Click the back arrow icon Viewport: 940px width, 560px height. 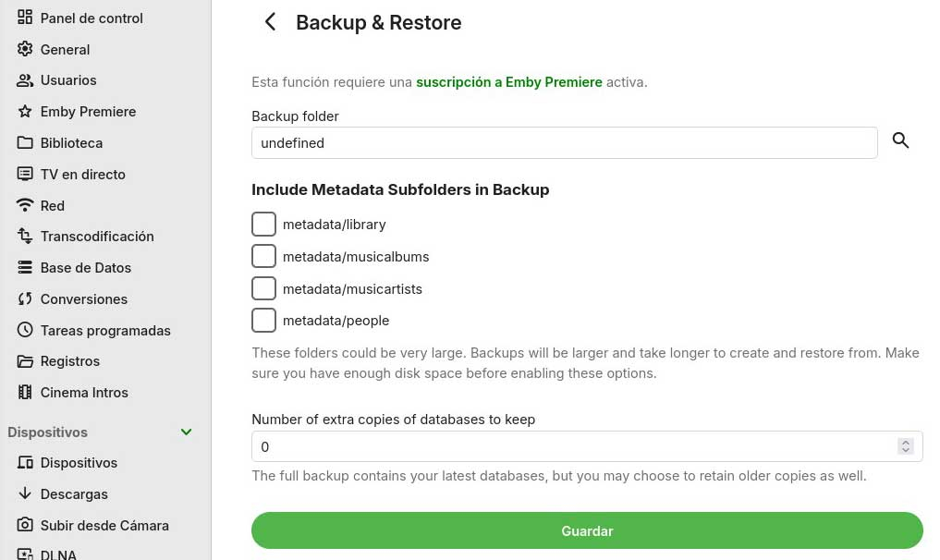(x=270, y=22)
